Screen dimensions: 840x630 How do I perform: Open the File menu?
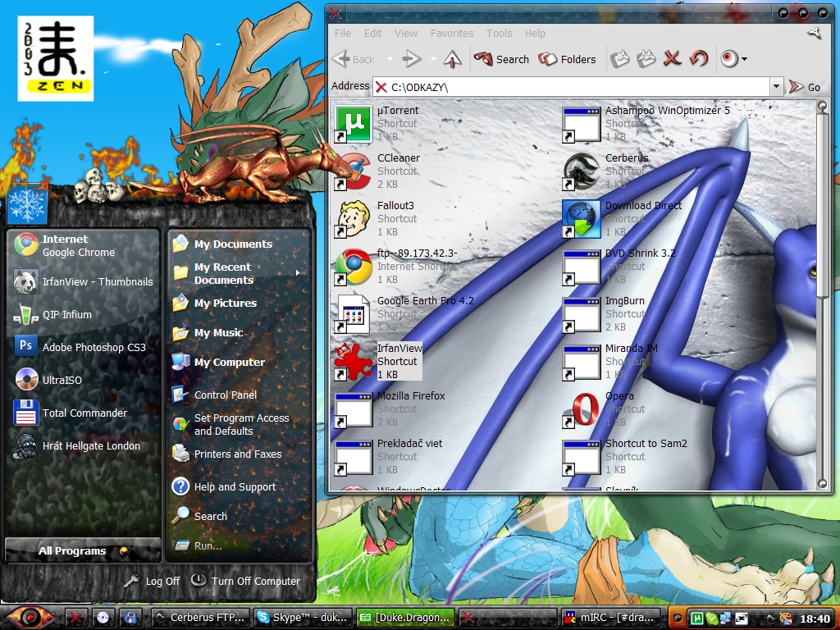tap(343, 33)
